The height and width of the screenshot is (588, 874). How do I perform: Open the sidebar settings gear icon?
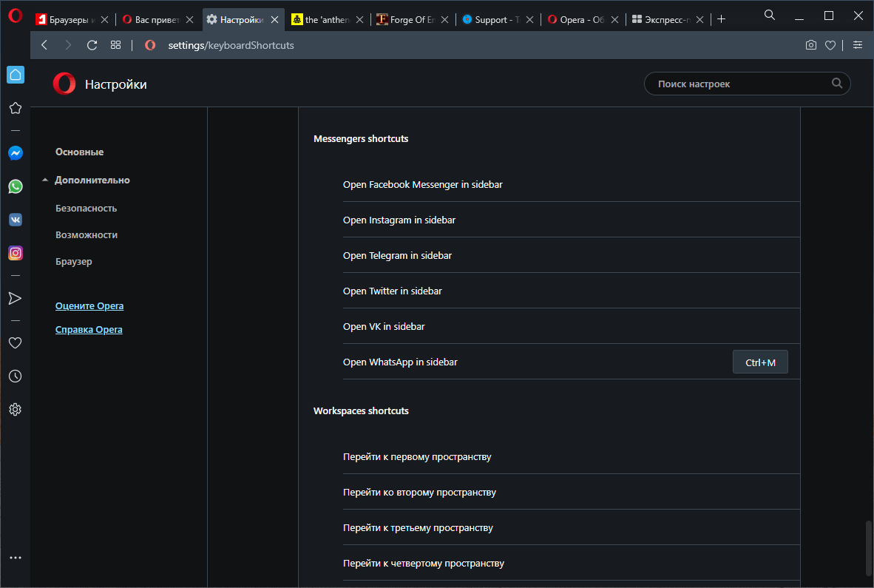[x=15, y=409]
